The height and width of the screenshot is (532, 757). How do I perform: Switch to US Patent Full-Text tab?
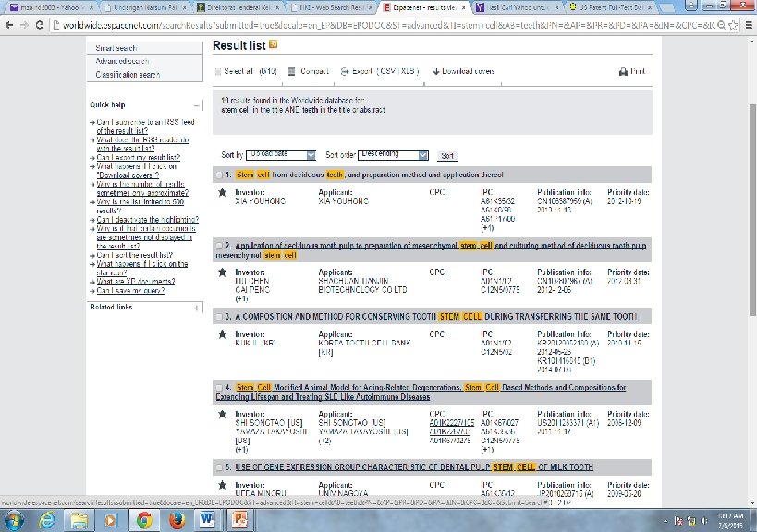tap(611, 7)
